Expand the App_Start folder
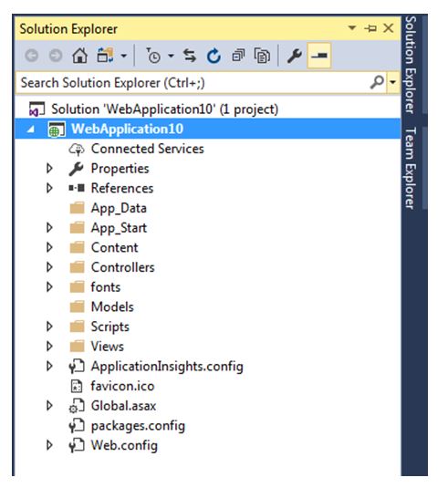 pyautogui.click(x=49, y=227)
